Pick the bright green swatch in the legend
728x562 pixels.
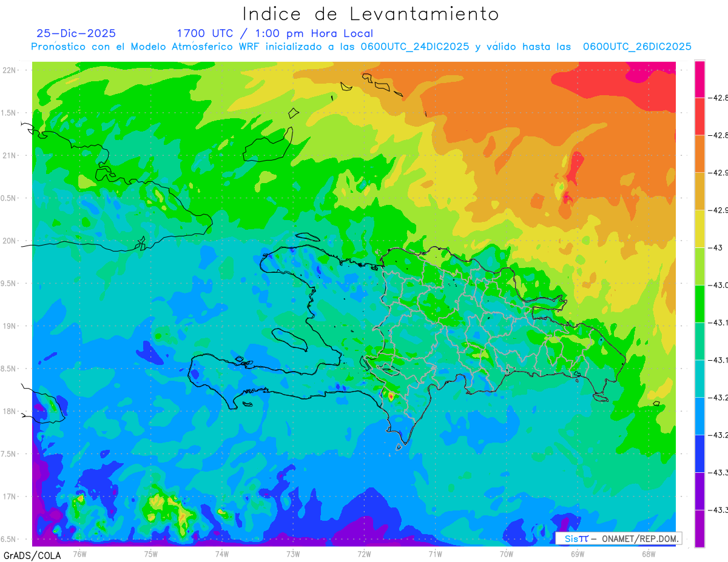click(x=700, y=304)
